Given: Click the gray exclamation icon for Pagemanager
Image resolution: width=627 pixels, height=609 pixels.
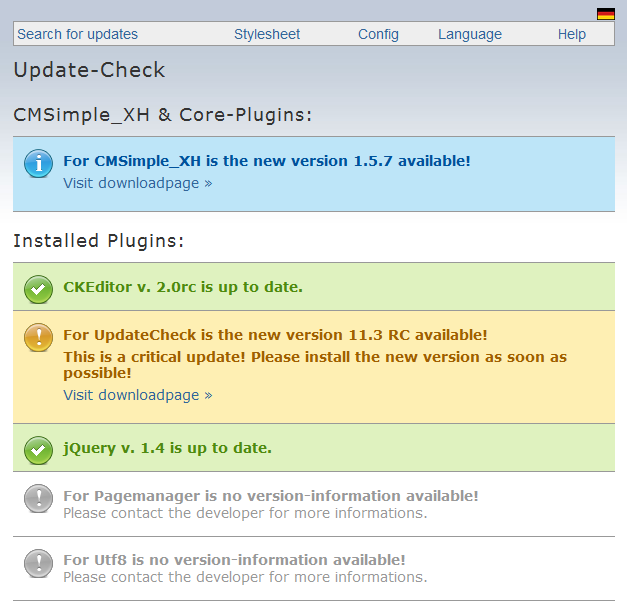Looking at the screenshot, I should pos(38,499).
